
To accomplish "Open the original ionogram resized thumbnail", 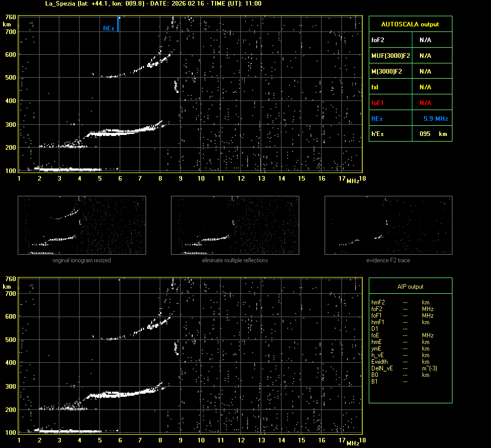I will [x=82, y=225].
